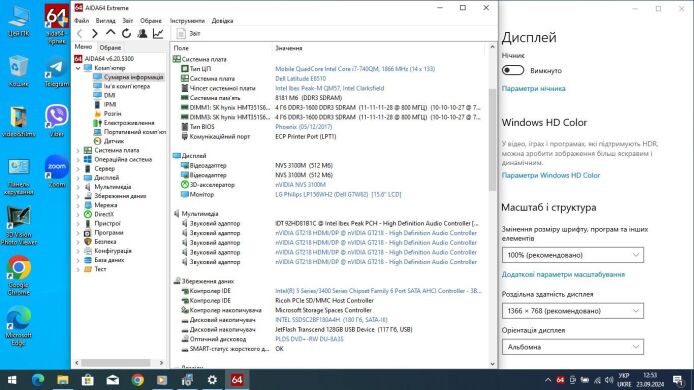Open the Файл menu
Screen dimensions: 694x390
tap(81, 20)
